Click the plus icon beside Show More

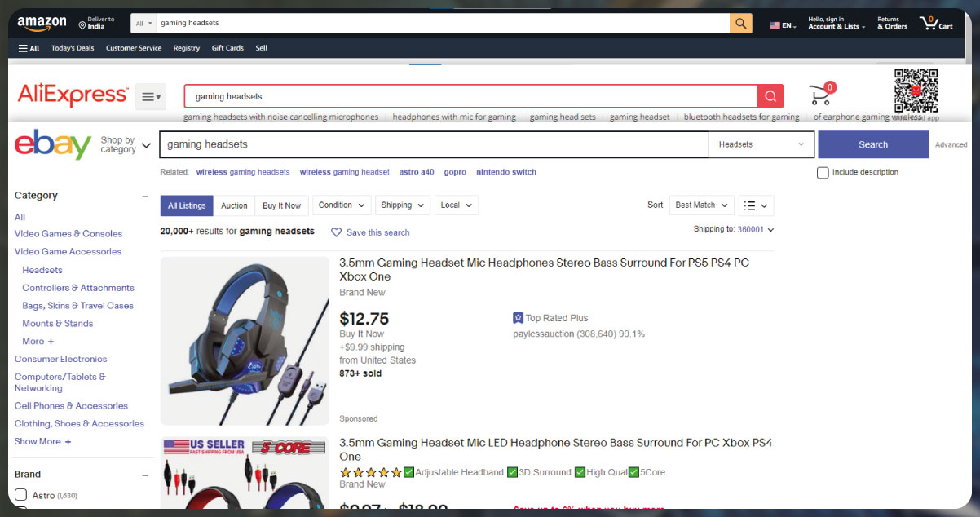[x=68, y=442]
